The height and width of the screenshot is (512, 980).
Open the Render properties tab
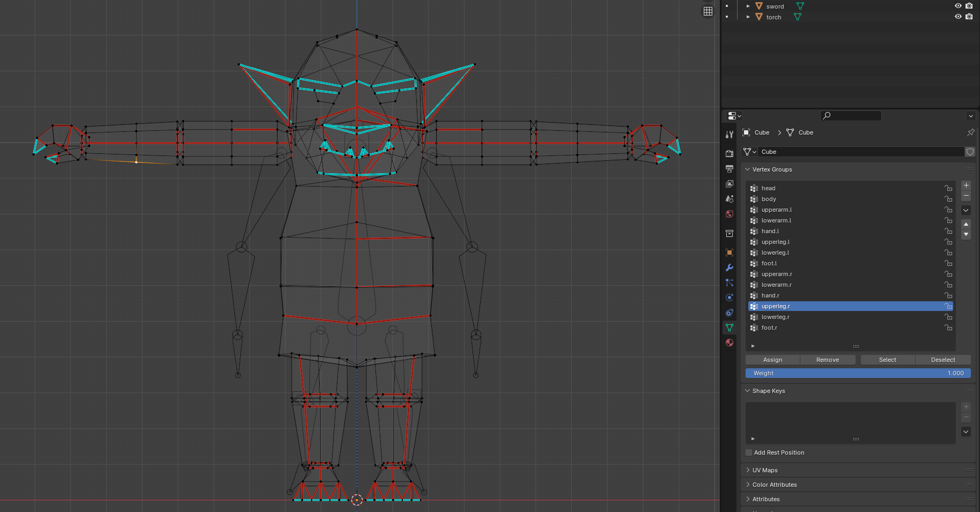click(730, 154)
